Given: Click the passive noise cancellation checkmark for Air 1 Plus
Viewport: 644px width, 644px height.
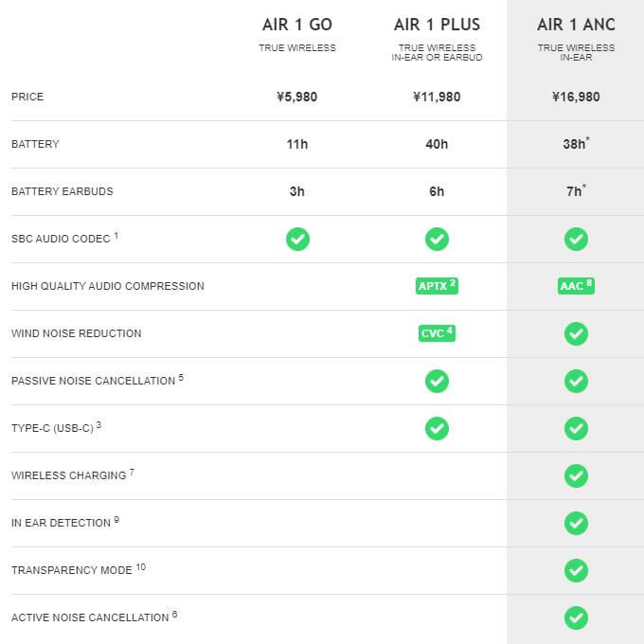Looking at the screenshot, I should pos(437,381).
